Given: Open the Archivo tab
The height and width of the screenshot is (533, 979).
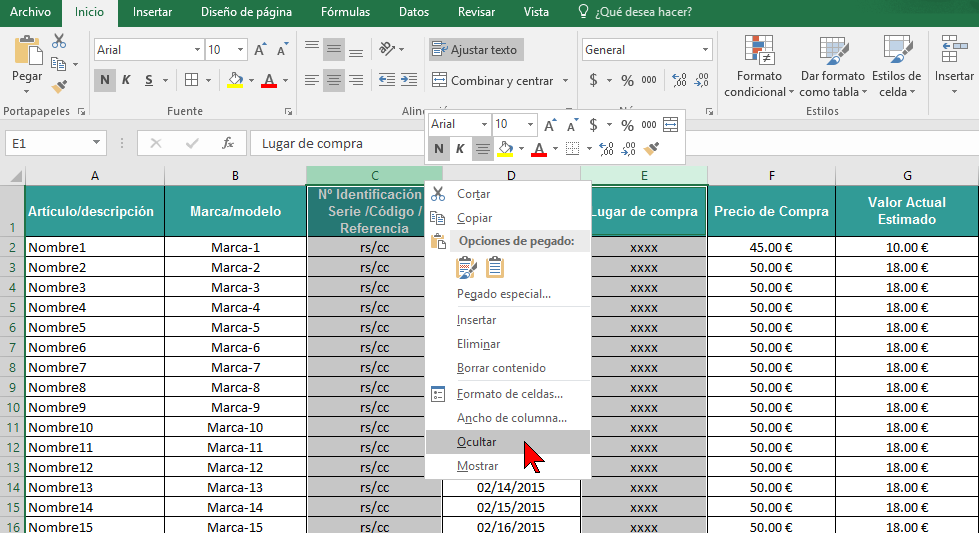Looking at the screenshot, I should click(x=30, y=12).
